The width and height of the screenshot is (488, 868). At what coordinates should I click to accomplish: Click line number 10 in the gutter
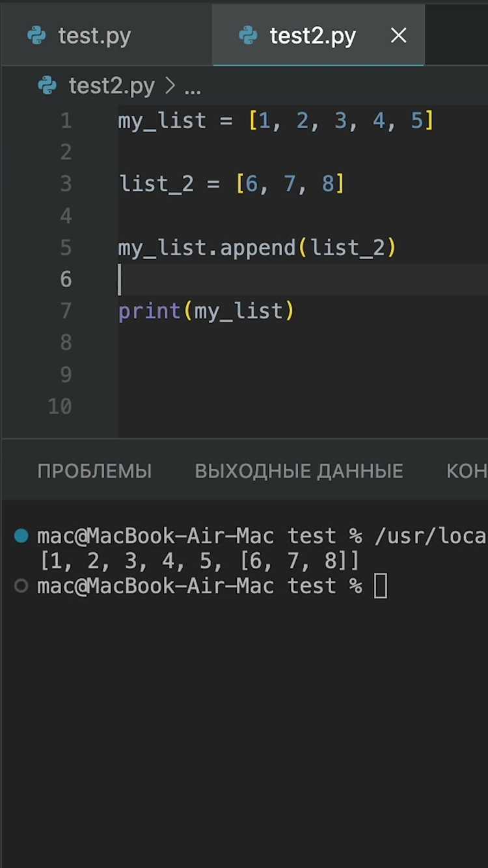tap(60, 406)
